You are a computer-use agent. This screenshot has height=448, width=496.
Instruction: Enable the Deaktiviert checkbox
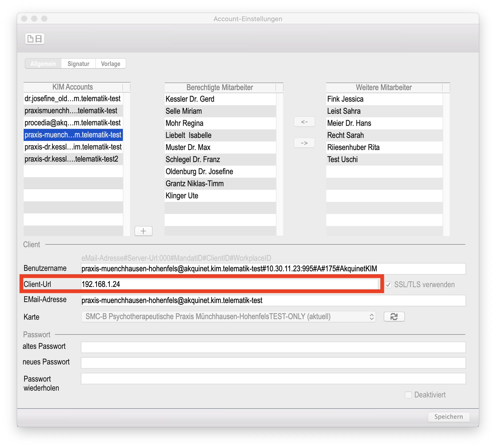coord(408,395)
